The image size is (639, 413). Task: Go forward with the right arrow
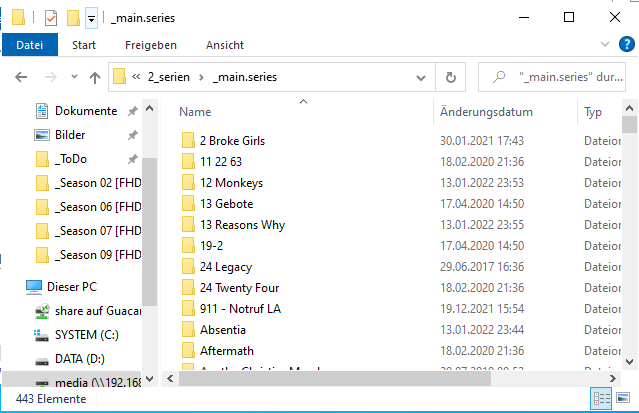coord(51,77)
